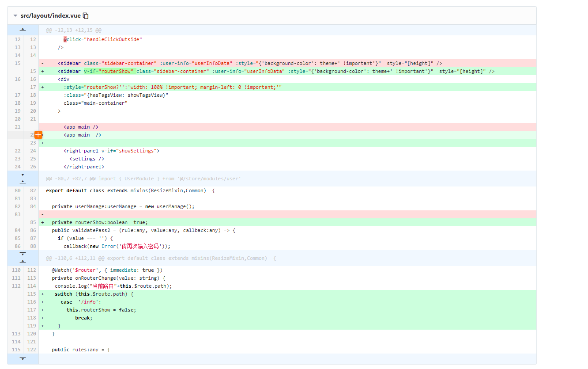
Task: Click the added switch (this.$route.path) line
Action: tap(287, 294)
